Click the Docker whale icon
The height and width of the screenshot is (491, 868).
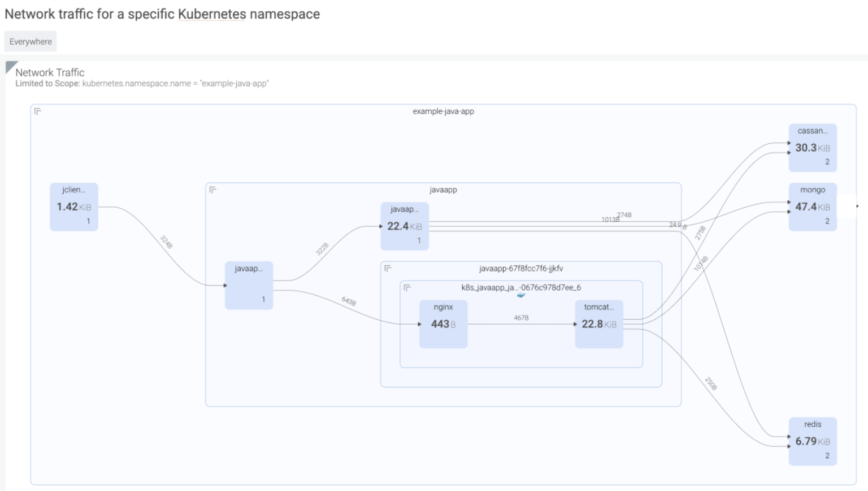[x=521, y=295]
